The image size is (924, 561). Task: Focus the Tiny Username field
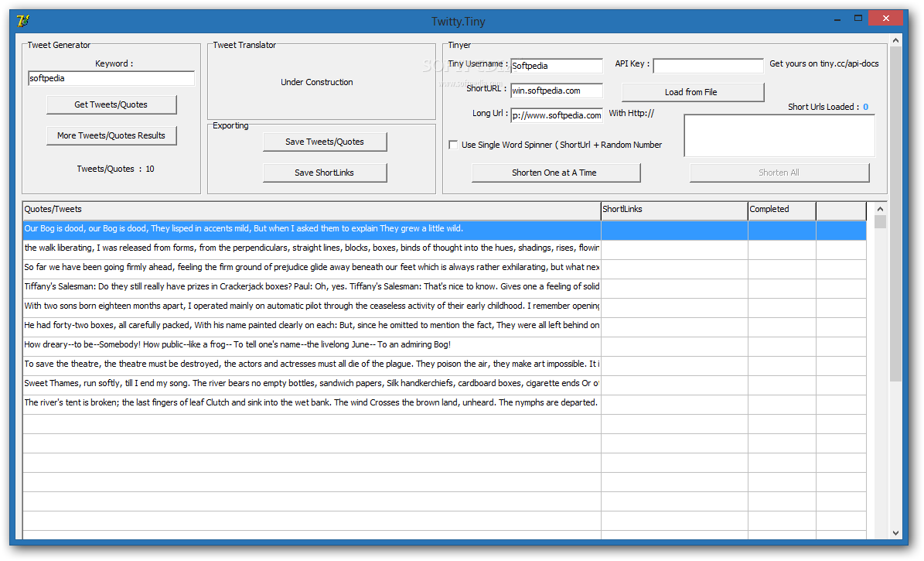pyautogui.click(x=556, y=66)
